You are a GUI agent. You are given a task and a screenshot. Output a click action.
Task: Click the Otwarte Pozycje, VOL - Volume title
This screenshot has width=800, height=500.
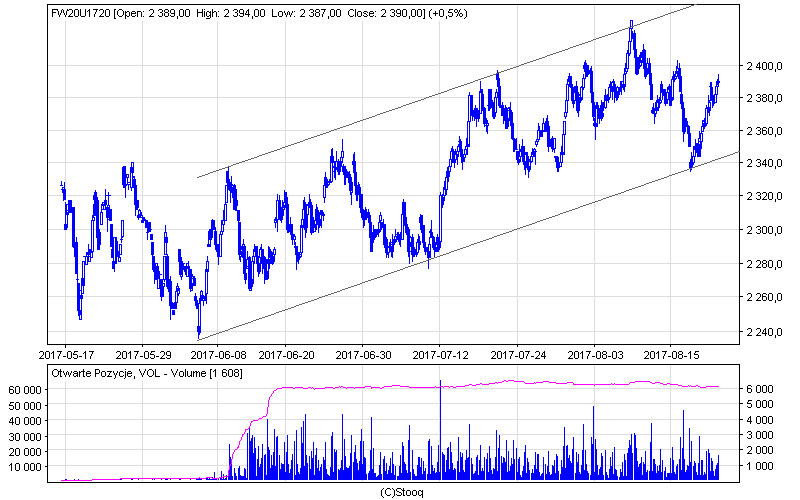(x=129, y=373)
